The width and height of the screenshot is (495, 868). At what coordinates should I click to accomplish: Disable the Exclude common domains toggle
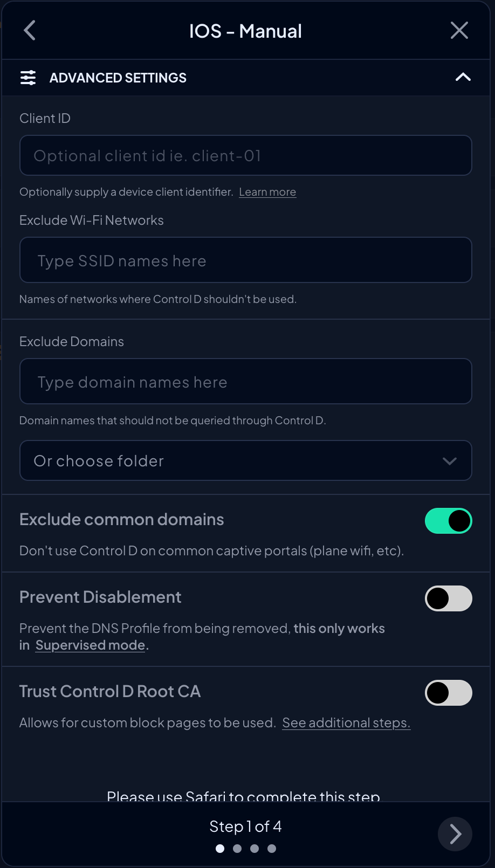pos(449,521)
